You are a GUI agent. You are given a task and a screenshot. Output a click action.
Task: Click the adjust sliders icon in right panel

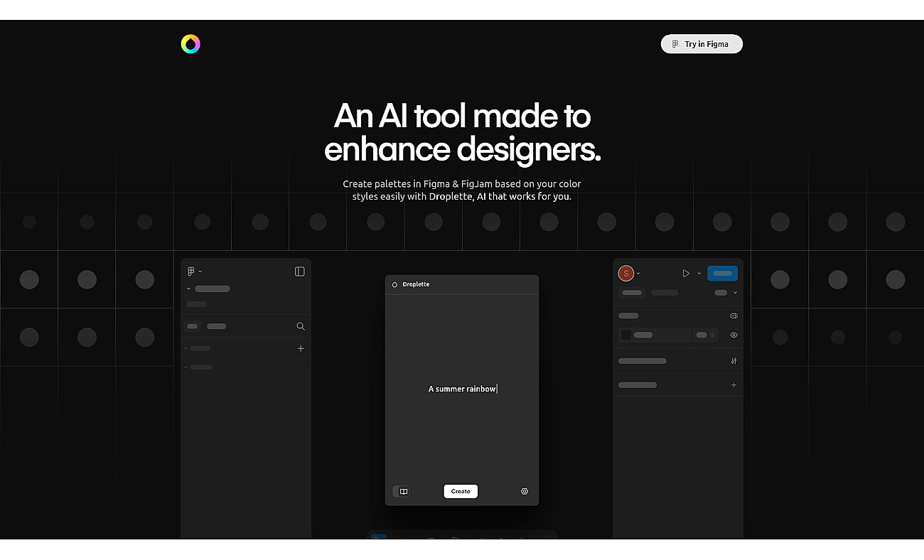(734, 361)
